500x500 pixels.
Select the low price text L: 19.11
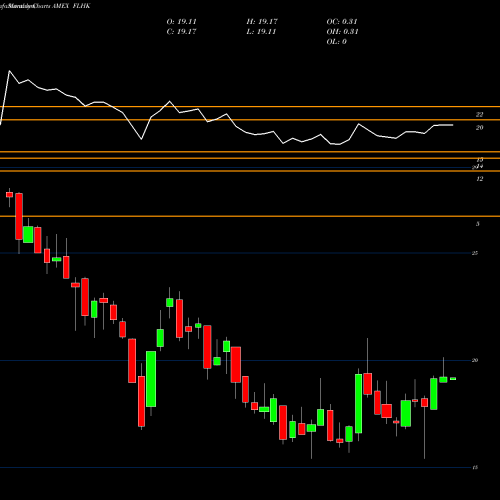pyautogui.click(x=261, y=32)
